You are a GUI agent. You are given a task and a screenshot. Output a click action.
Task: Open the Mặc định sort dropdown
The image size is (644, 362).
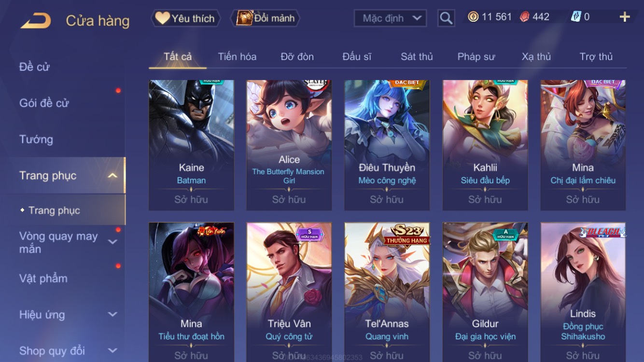click(x=390, y=18)
